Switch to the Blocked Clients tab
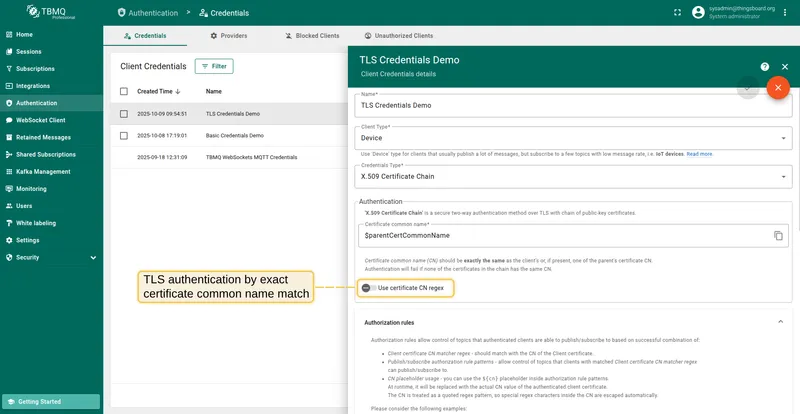 tap(312, 36)
